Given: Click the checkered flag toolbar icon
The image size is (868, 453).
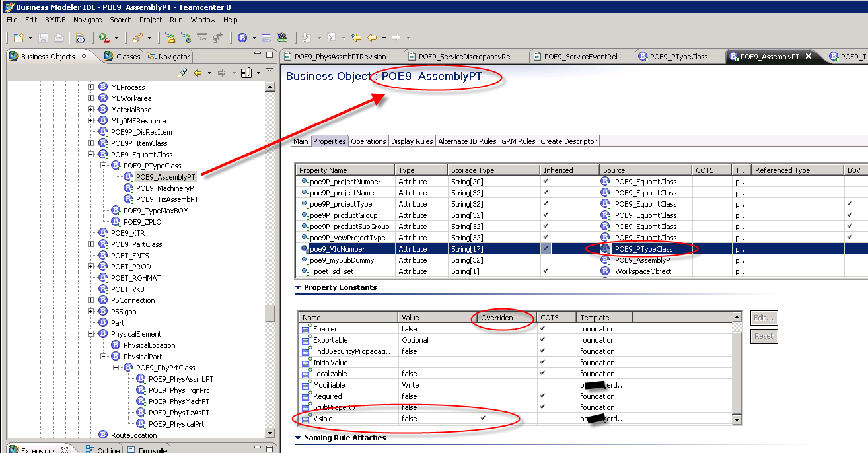Looking at the screenshot, I should (282, 38).
